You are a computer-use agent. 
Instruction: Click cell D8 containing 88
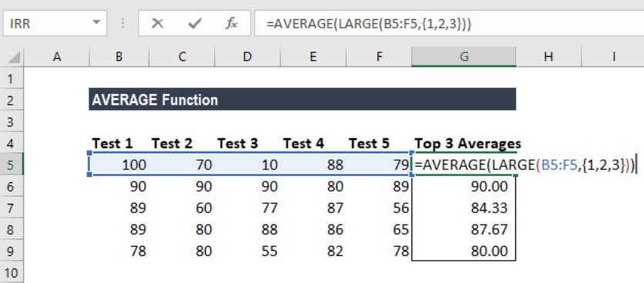pos(247,229)
